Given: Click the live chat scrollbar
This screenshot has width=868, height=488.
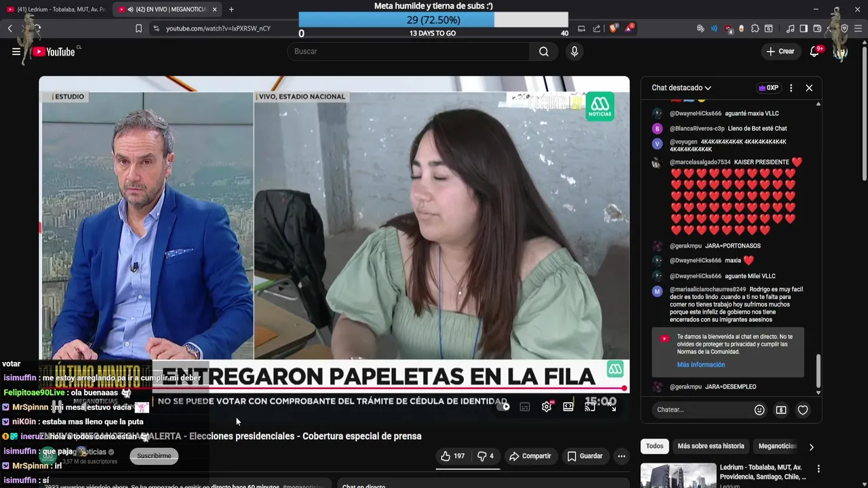Looking at the screenshot, I should click(x=818, y=370).
